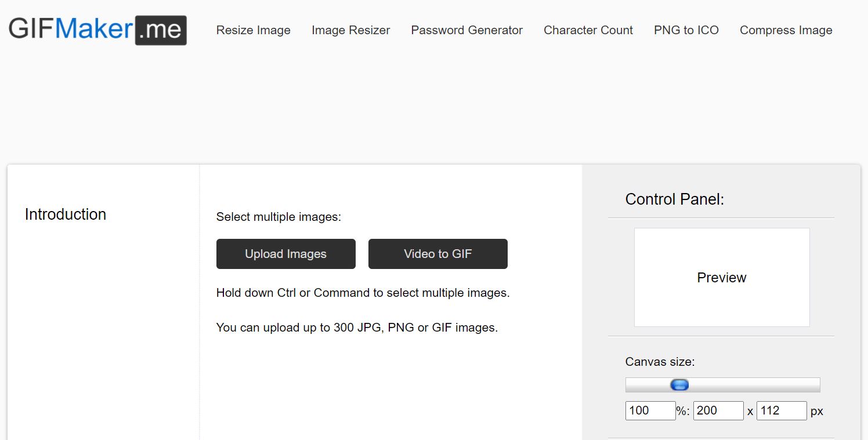Open the Compress Image page
868x440 pixels.
(x=786, y=30)
